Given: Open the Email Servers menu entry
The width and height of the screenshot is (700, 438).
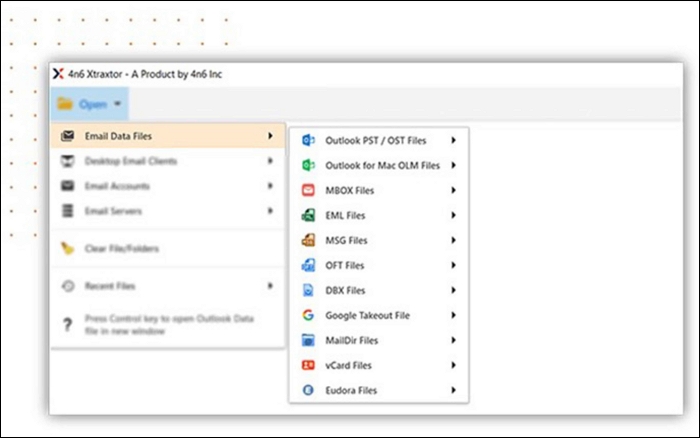Looking at the screenshot, I should 168,211.
